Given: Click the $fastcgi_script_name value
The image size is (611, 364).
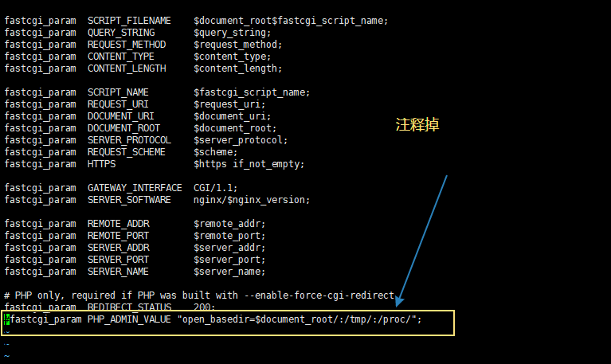Looking at the screenshot, I should [252, 92].
